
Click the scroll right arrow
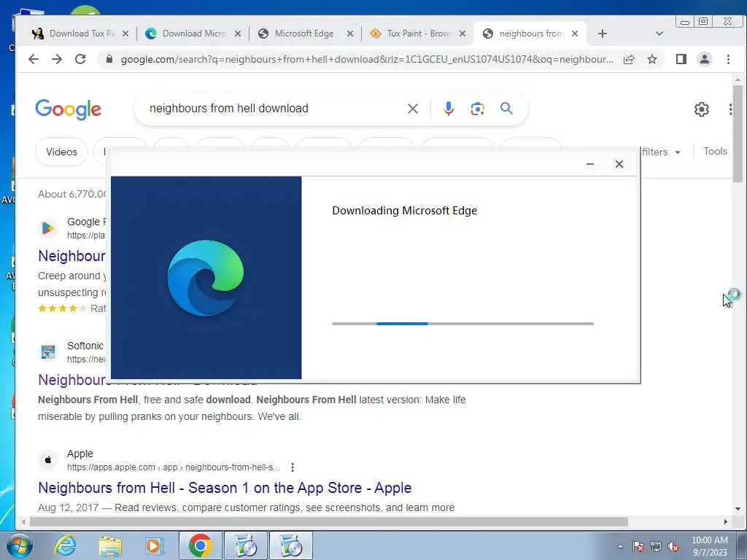pyautogui.click(x=726, y=522)
